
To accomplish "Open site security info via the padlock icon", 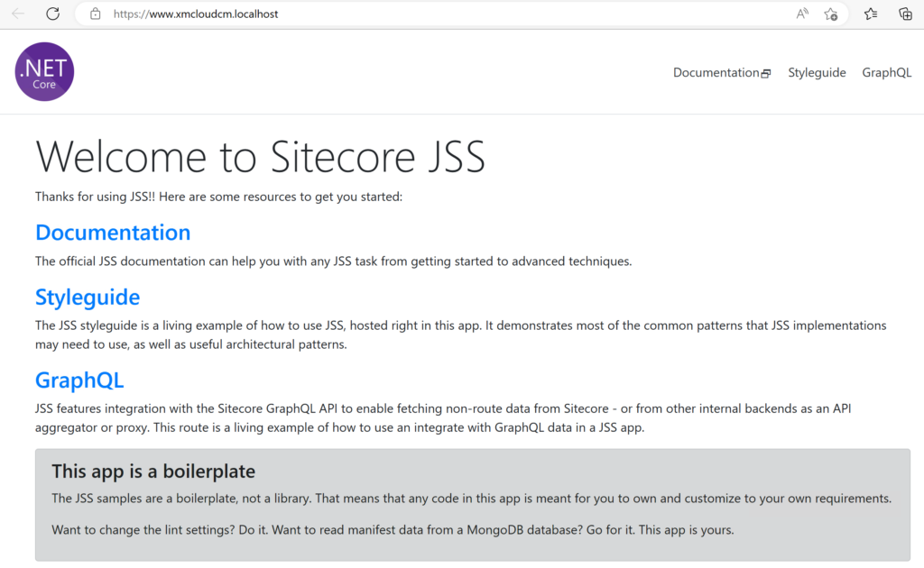I will tap(95, 14).
